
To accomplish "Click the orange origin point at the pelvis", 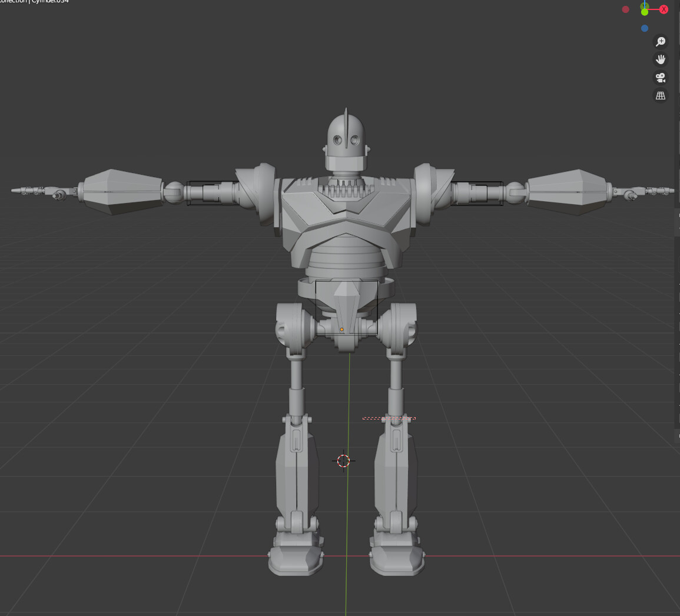I will (x=342, y=329).
